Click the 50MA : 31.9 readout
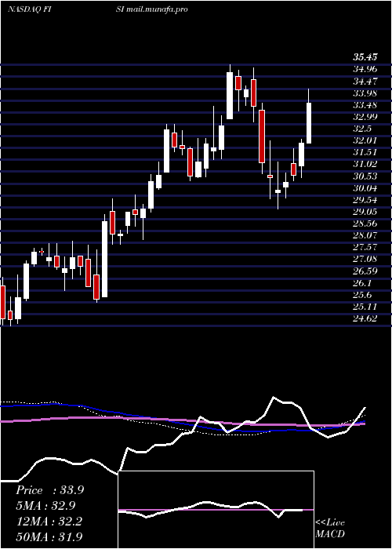 click(49, 536)
